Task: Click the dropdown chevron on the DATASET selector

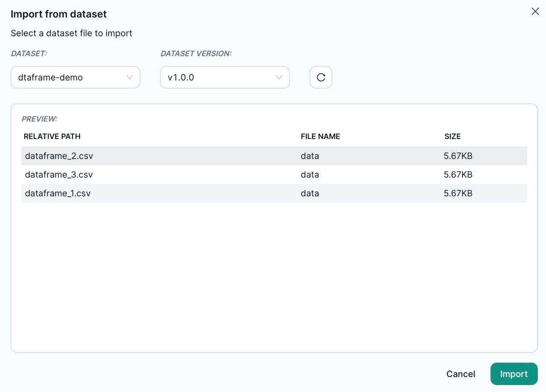Action: [x=130, y=77]
